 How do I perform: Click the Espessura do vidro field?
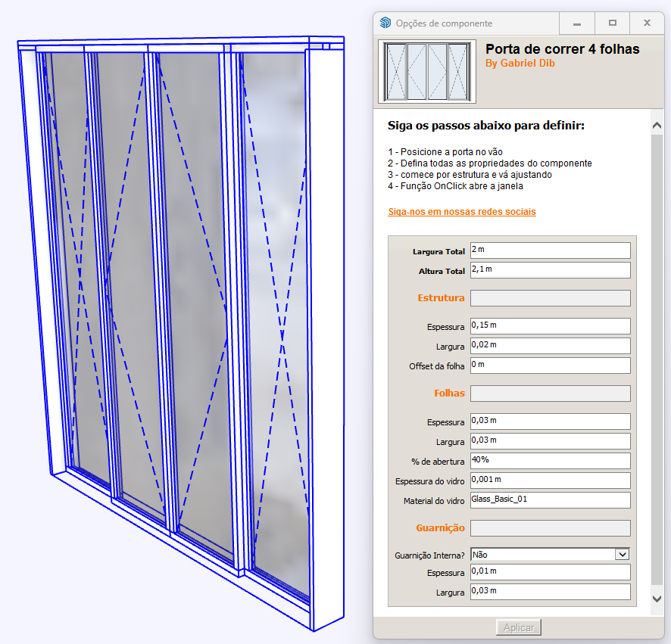pyautogui.click(x=550, y=481)
